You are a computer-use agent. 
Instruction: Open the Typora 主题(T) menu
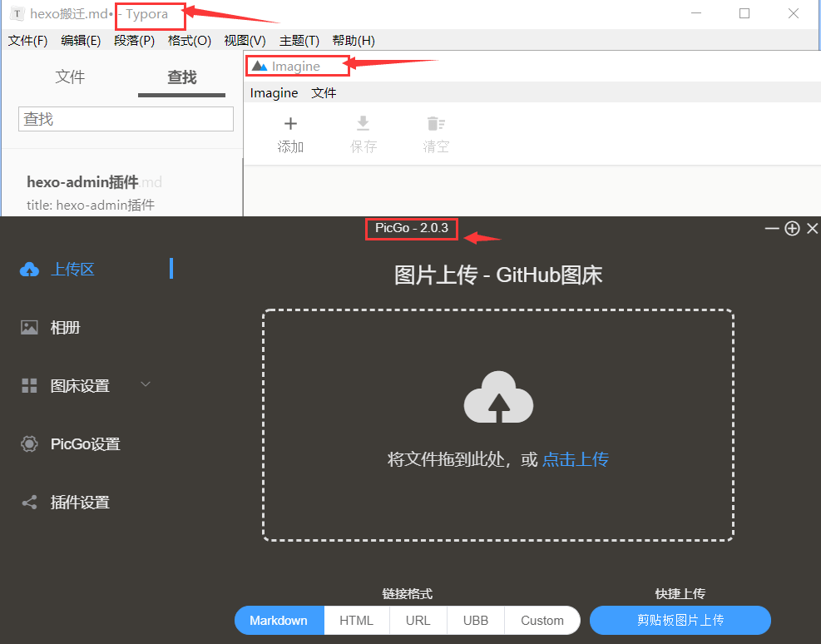(299, 41)
